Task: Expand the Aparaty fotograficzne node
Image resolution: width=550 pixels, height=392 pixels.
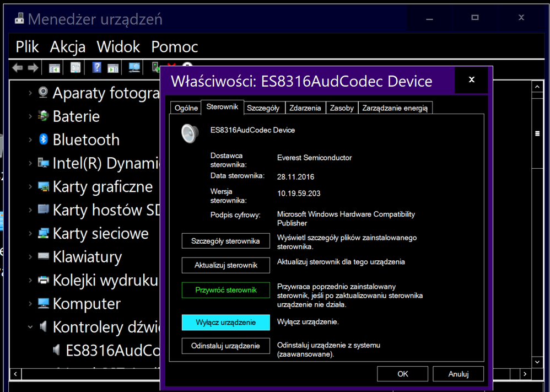Action: (x=30, y=93)
